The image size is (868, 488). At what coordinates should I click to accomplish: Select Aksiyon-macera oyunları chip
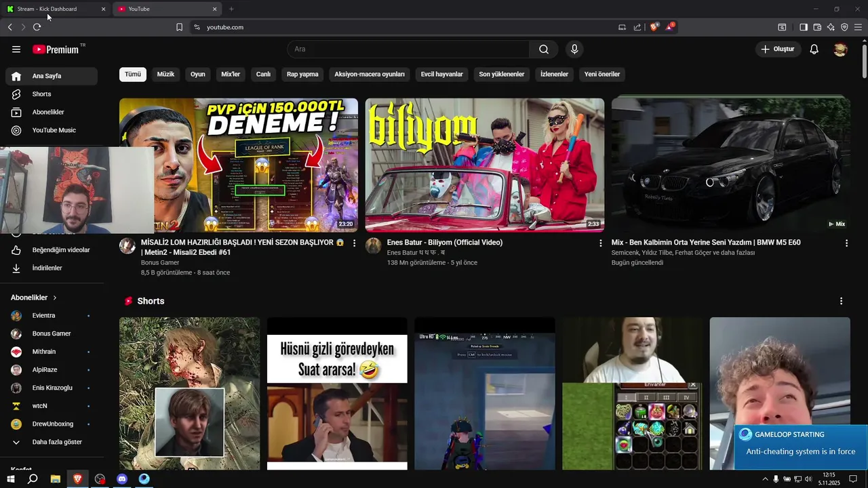pyautogui.click(x=370, y=75)
